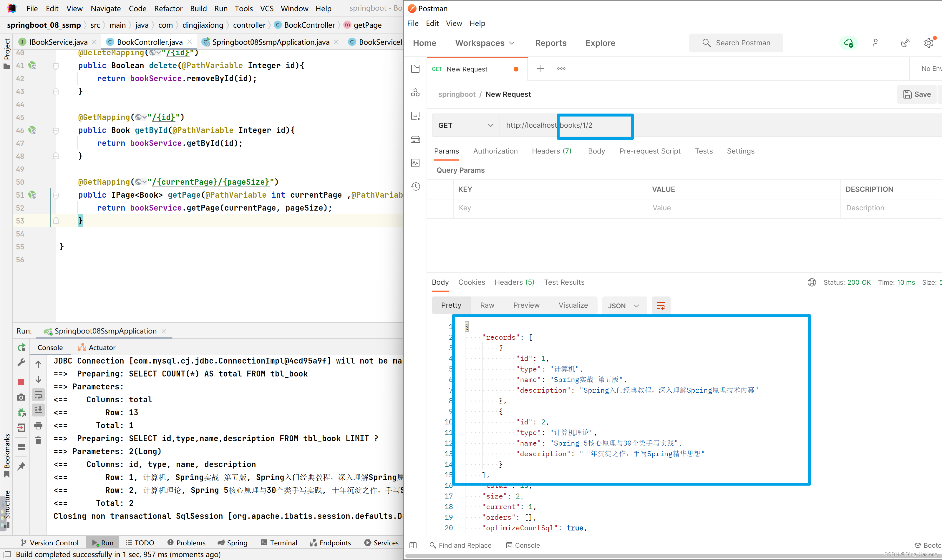Close the Springboot08SsmpApplication run tab

(164, 331)
